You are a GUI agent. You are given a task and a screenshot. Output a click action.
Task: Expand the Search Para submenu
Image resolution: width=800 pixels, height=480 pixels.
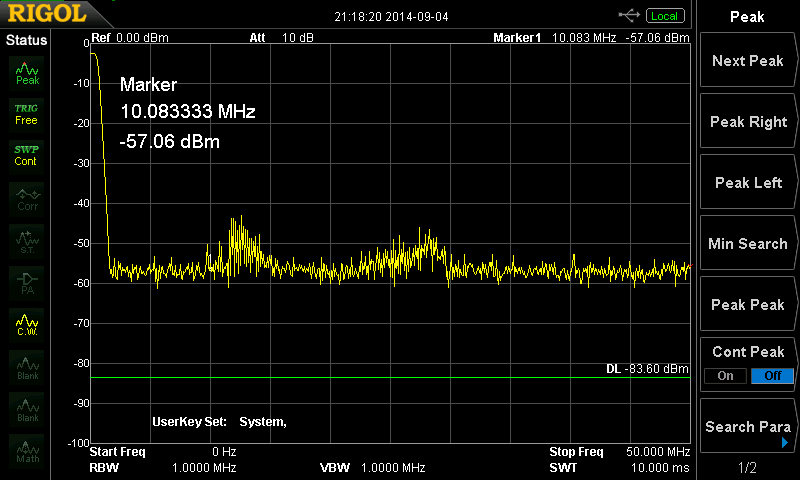coord(747,427)
